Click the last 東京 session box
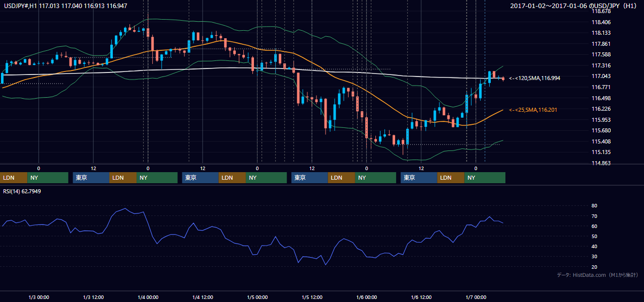The width and height of the screenshot is (644, 302). [x=419, y=178]
